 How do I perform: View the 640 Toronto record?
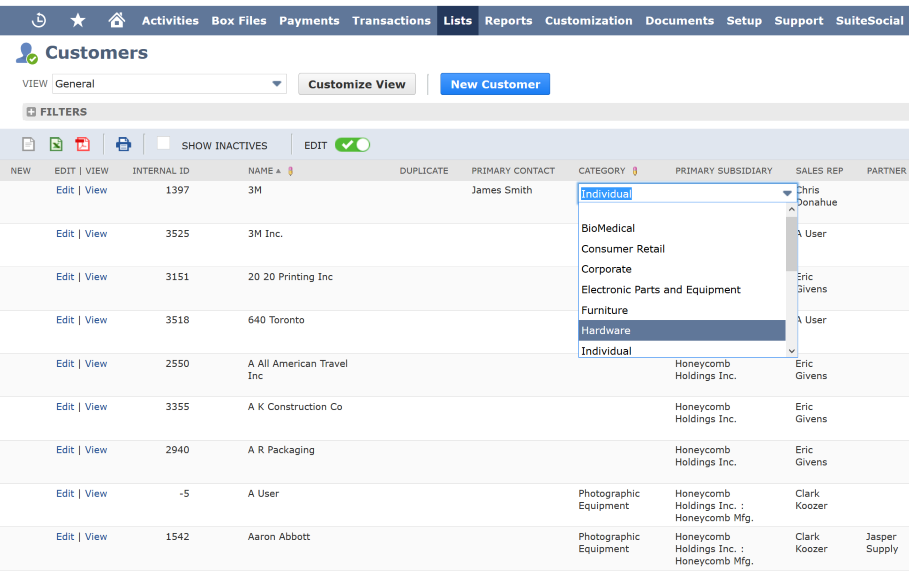tap(96, 320)
